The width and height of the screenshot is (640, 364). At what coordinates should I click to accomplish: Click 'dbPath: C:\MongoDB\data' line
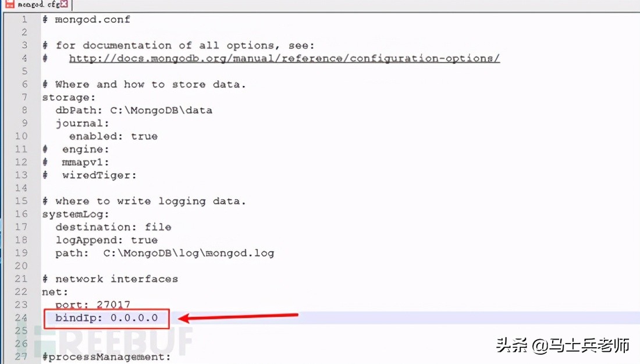pyautogui.click(x=134, y=110)
